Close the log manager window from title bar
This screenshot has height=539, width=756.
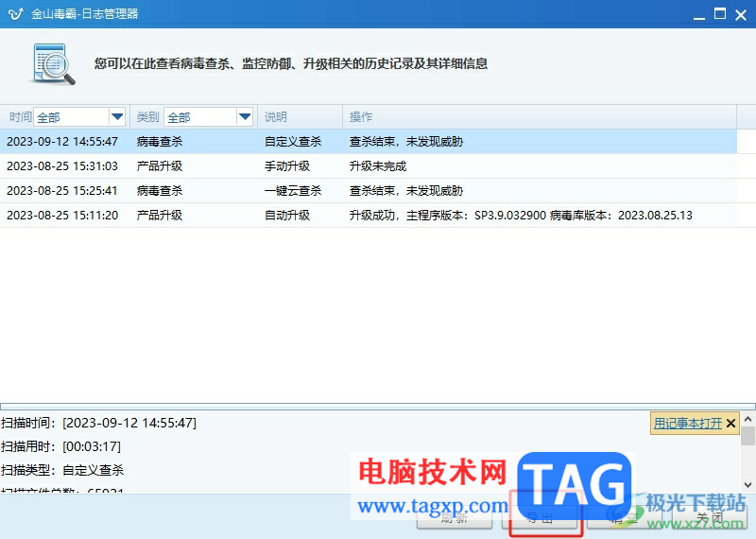(741, 15)
